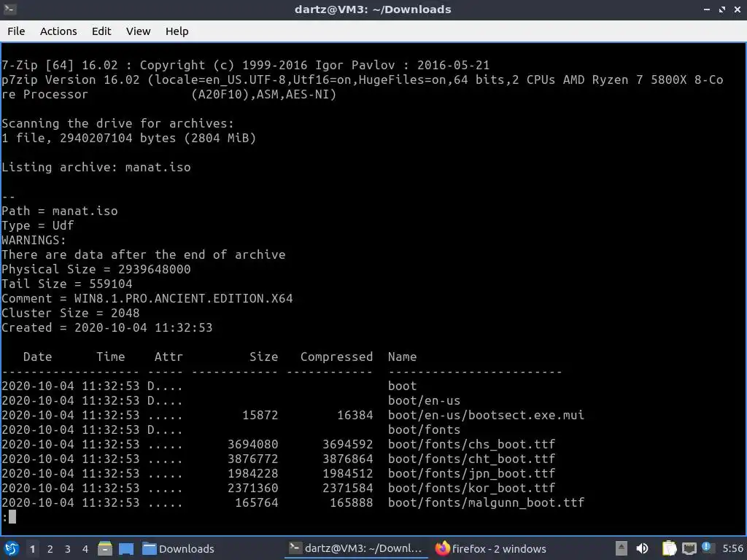This screenshot has width=747, height=560.
Task: Click the Physical Size = 2939648000 line
Action: coord(96,269)
